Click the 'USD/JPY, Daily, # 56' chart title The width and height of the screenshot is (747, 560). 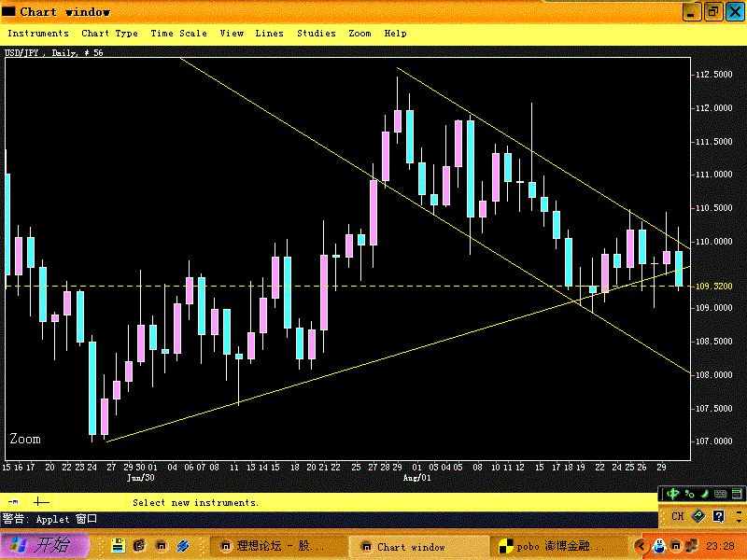tap(54, 52)
